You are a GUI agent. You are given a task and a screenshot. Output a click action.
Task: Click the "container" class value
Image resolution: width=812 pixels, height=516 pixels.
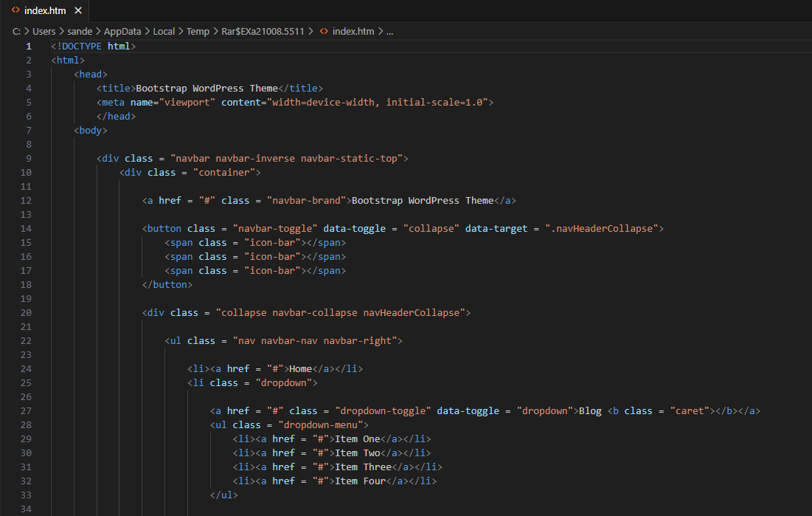pos(224,172)
